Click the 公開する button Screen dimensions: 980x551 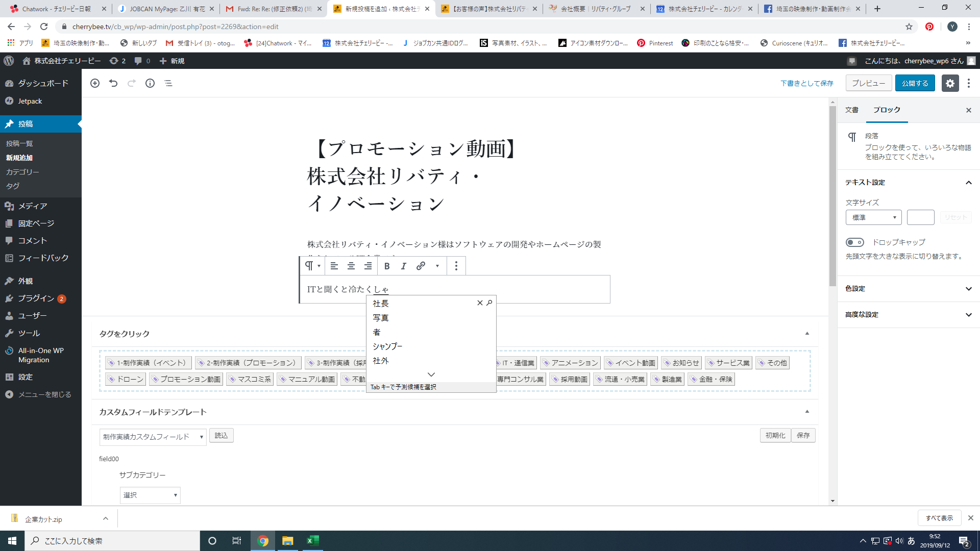click(x=915, y=83)
